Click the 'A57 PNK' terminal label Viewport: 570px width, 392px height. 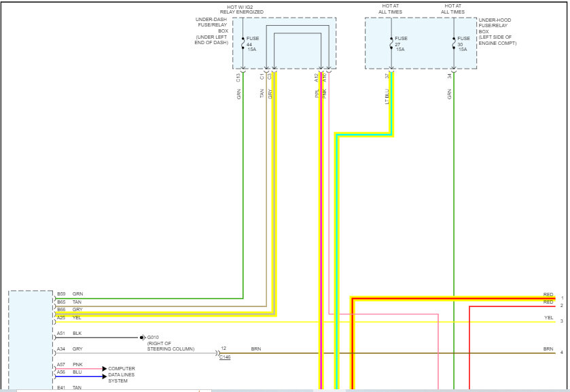tap(69, 364)
